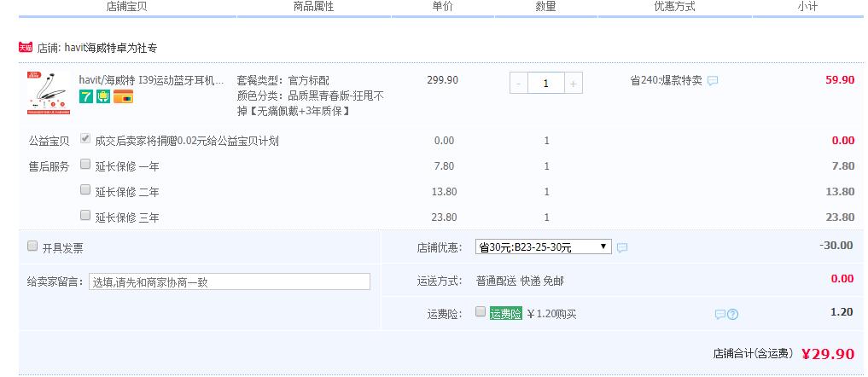
Task: Click the 普通配送 快递 免邮 shipping text
Action: tap(520, 281)
